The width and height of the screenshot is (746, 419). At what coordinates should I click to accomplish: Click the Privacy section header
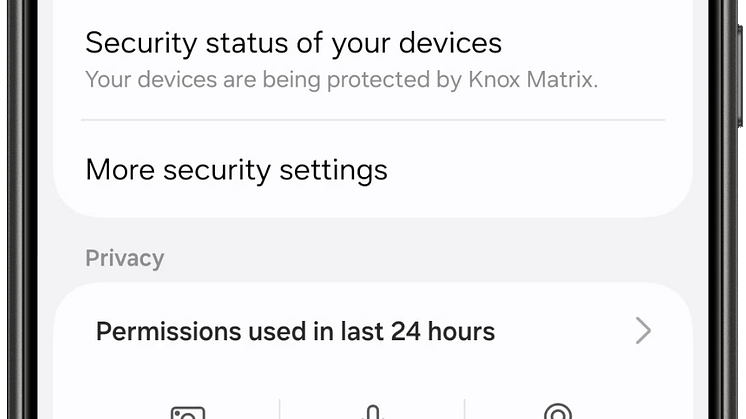pyautogui.click(x=124, y=258)
